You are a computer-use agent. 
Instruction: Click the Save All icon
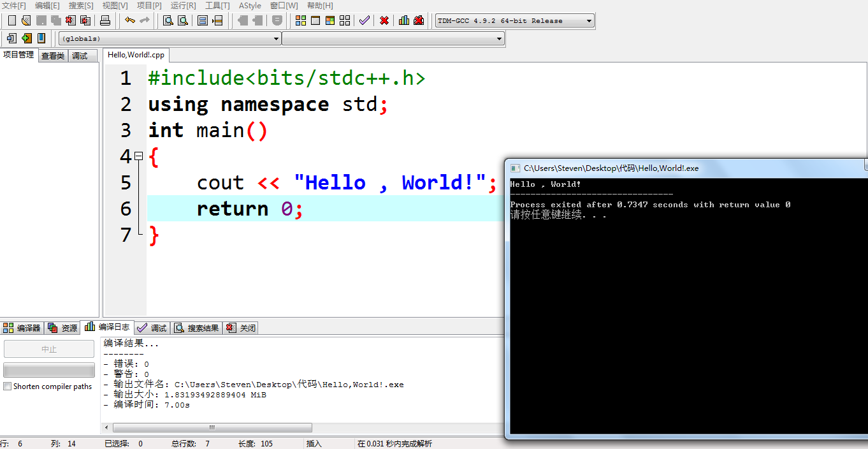[55, 20]
